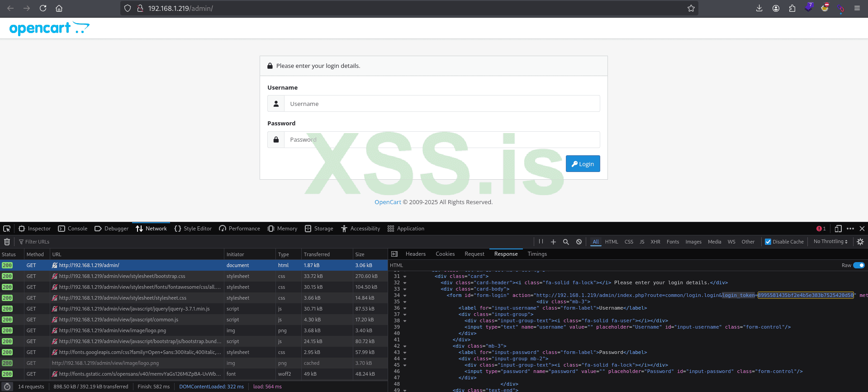
Task: Select the common.js request row
Action: coord(194,320)
